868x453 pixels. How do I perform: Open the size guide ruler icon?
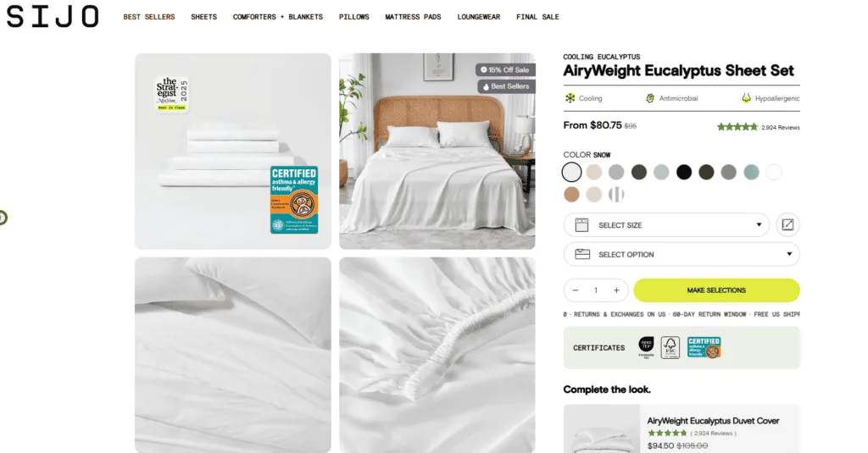787,225
